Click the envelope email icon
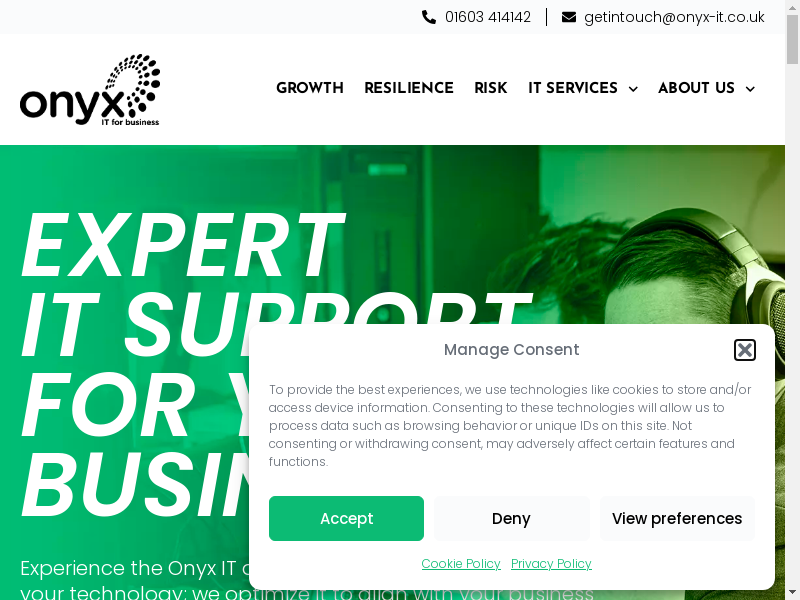Viewport: 800px width, 600px height. click(x=569, y=17)
